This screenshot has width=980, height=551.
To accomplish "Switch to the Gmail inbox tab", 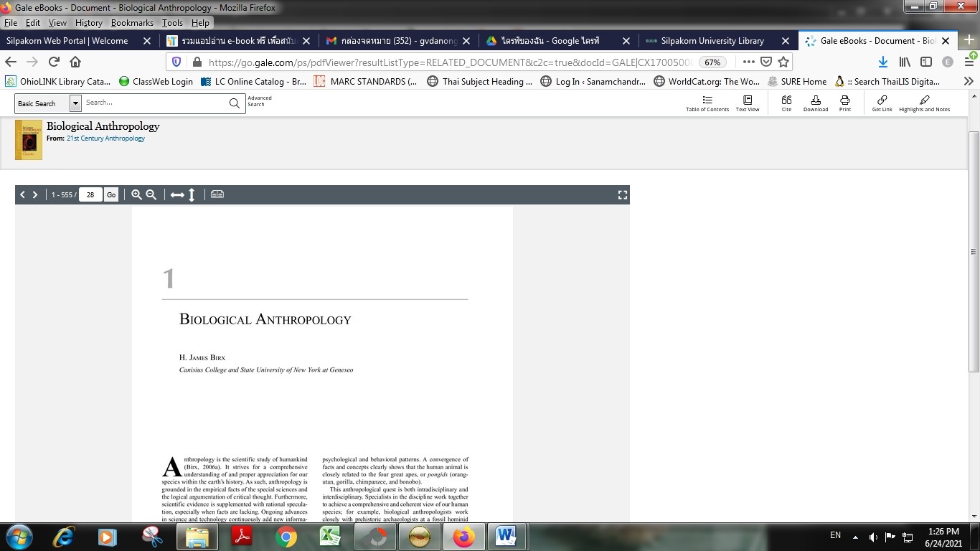I will coord(399,41).
